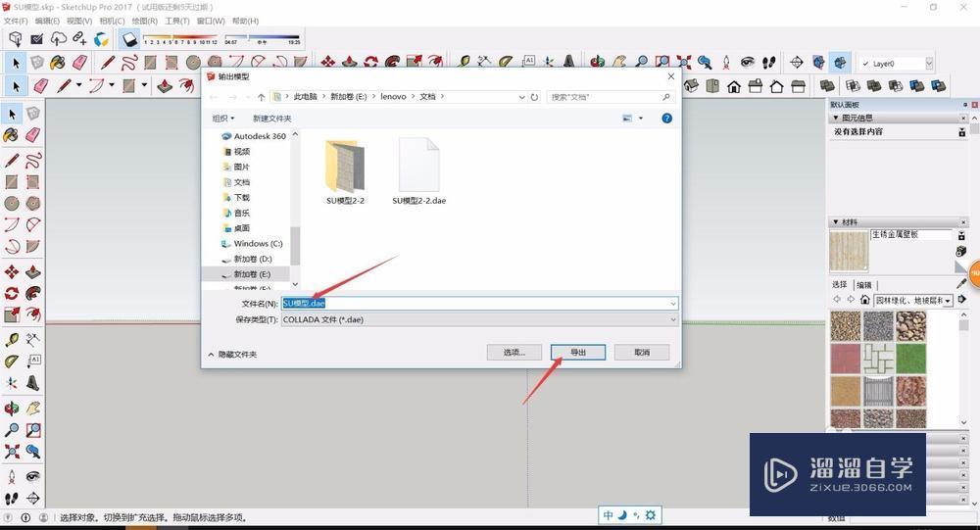The image size is (980, 530).
Task: Select Freehand tool in the left tool palette
Action: pos(33,160)
